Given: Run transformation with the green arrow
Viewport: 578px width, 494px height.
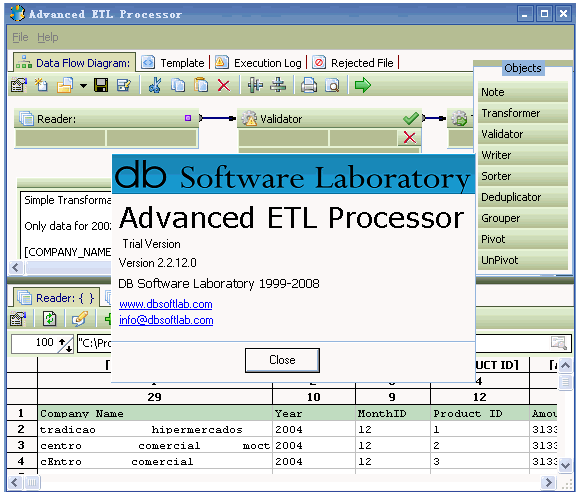Looking at the screenshot, I should [x=363, y=85].
